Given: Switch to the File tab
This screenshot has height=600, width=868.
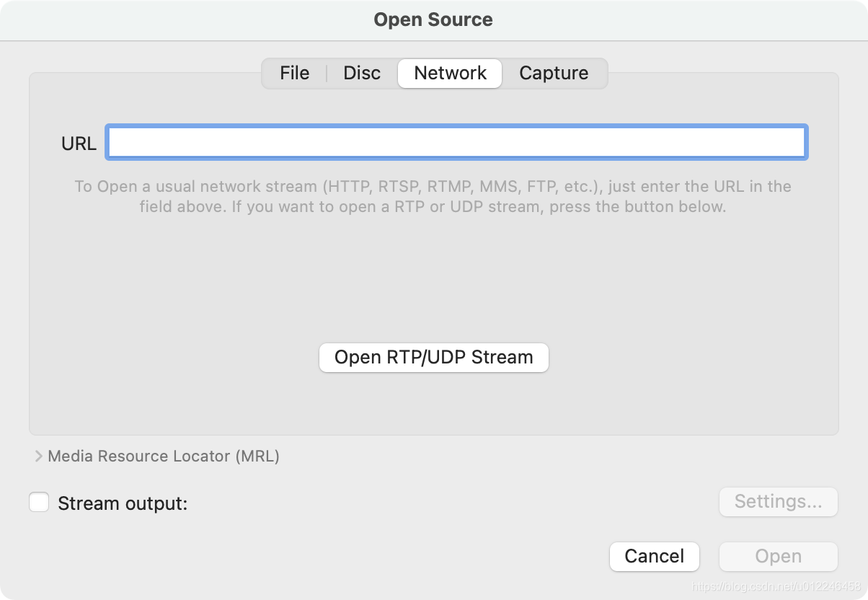Looking at the screenshot, I should click(x=295, y=74).
